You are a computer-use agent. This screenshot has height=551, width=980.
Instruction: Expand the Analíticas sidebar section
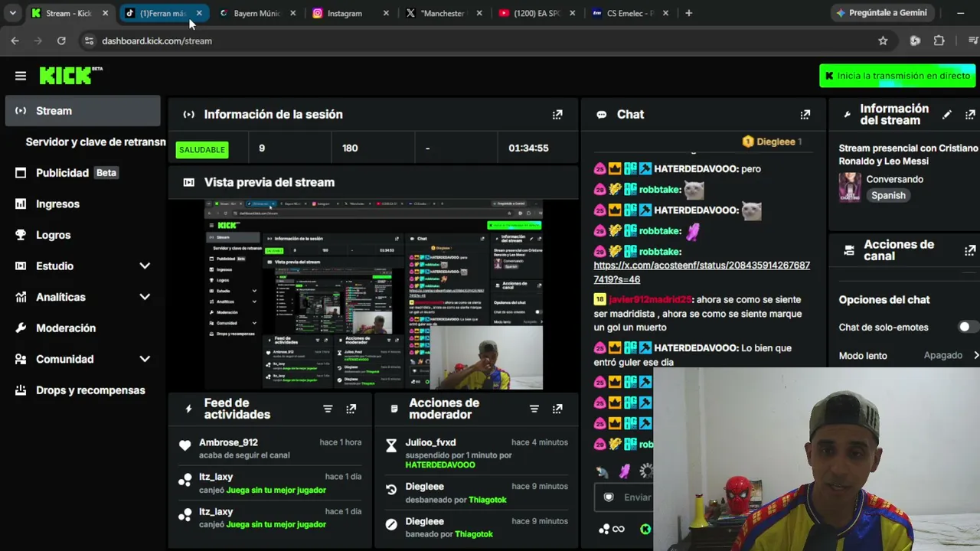[x=145, y=297]
